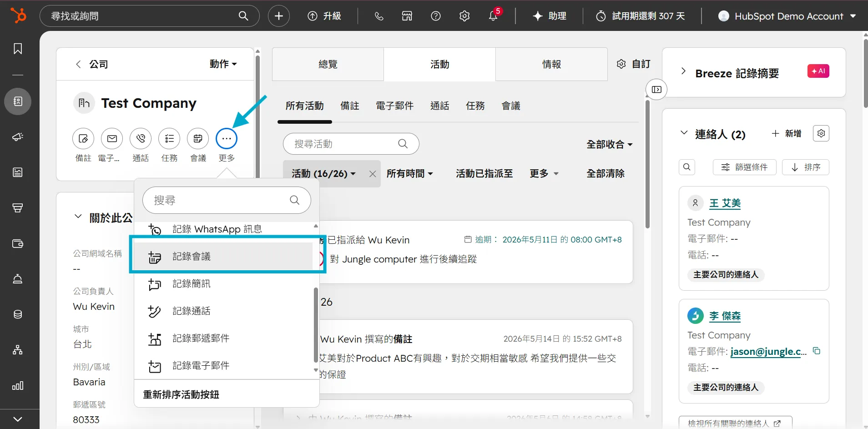Click the plus quick-create button
Image resolution: width=868 pixels, height=429 pixels.
point(279,16)
